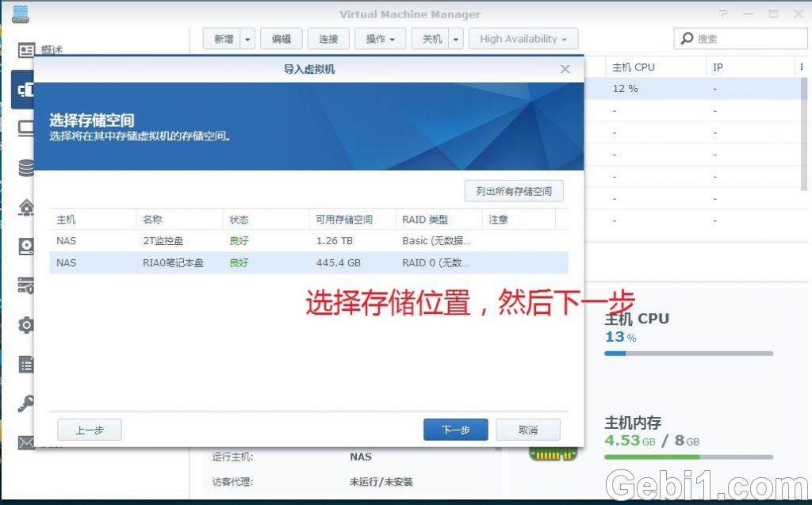
Task: Click inside the 搜索 search field
Action: (737, 38)
